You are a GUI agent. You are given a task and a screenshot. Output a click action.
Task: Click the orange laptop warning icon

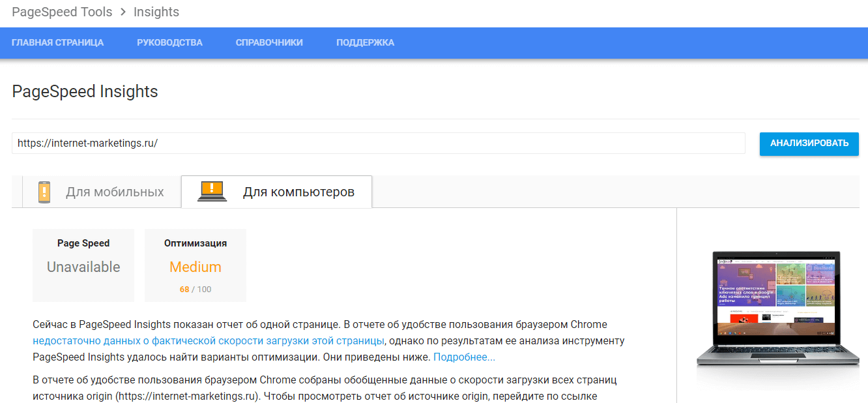[x=212, y=191]
